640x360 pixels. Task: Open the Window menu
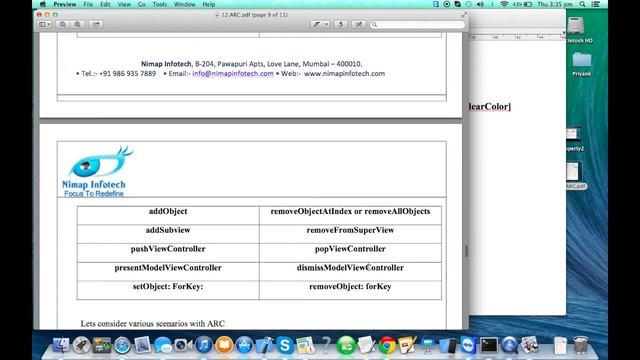pyautogui.click(x=184, y=4)
